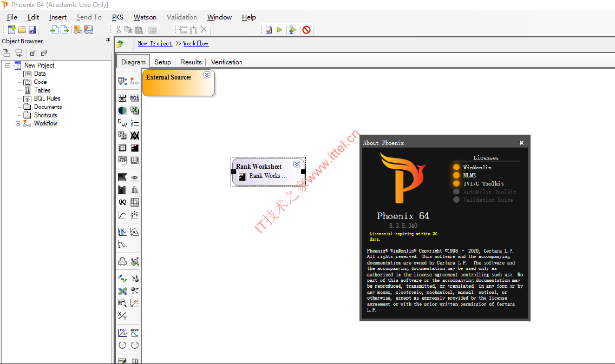Select the Shortcuts tree item
This screenshot has height=364, width=615.
[x=45, y=115]
